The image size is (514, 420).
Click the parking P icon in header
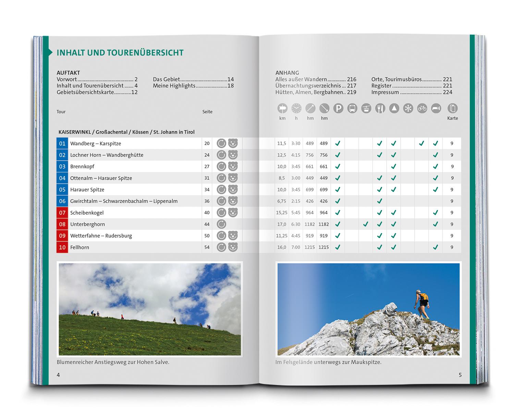point(338,109)
